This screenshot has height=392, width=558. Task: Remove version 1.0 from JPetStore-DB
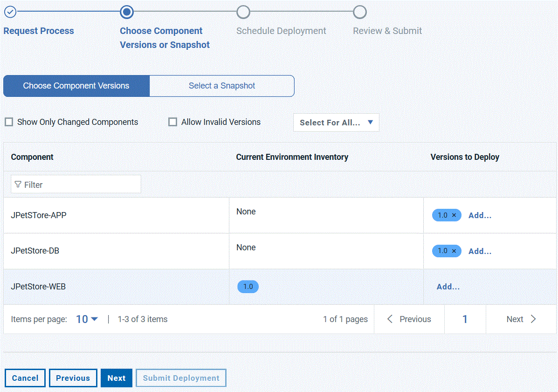coord(454,251)
